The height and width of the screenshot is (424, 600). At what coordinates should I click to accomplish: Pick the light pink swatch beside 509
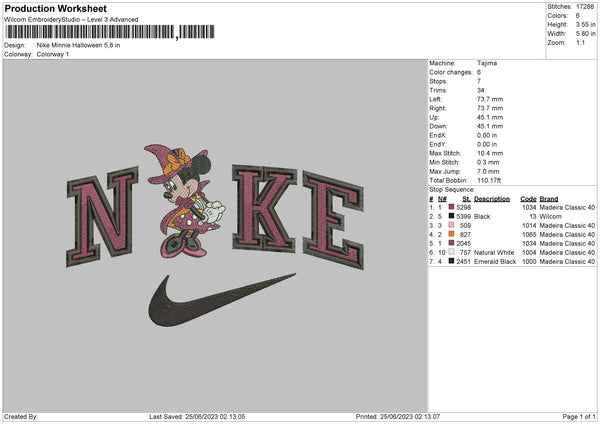pyautogui.click(x=451, y=225)
